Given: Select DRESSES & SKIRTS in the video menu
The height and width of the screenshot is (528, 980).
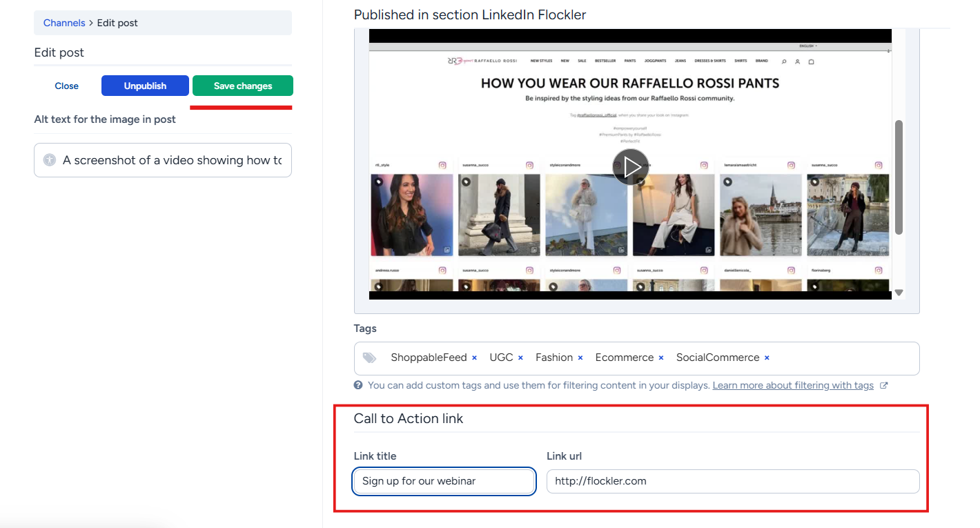Looking at the screenshot, I should [x=710, y=61].
